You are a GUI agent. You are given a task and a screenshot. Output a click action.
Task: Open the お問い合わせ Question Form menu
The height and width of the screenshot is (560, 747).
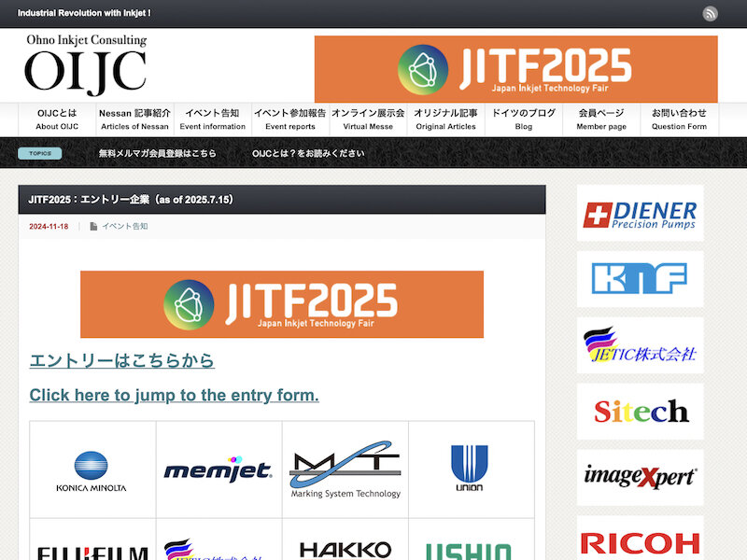click(x=680, y=119)
